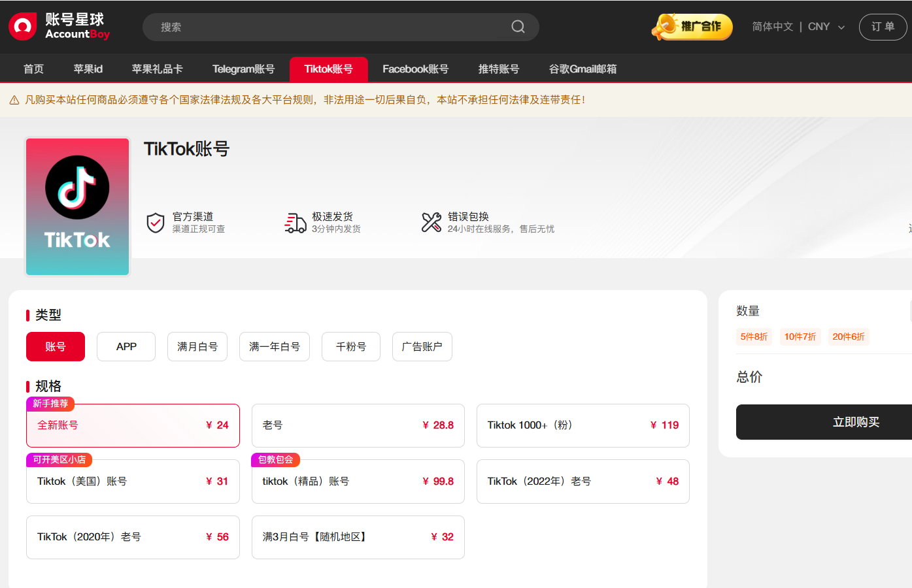Choose the TikTok（2022年）老号 spec
Screen dimensions: 912x588
coord(583,482)
